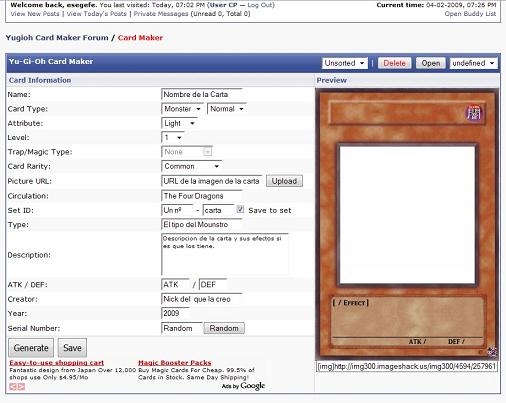Screen dimensions: 506x403
Task: Expand the Normal subtype dropdown
Action: click(227, 109)
